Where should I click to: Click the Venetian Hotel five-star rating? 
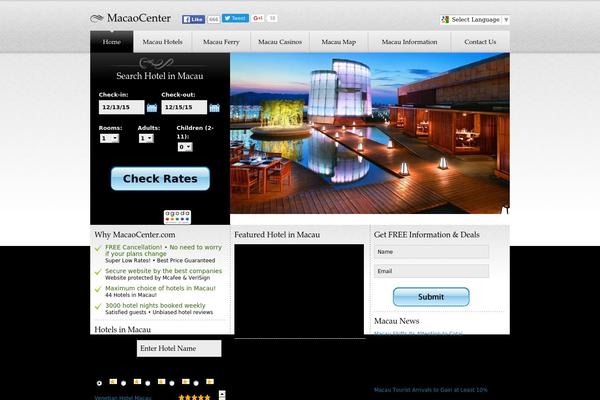tap(194, 397)
